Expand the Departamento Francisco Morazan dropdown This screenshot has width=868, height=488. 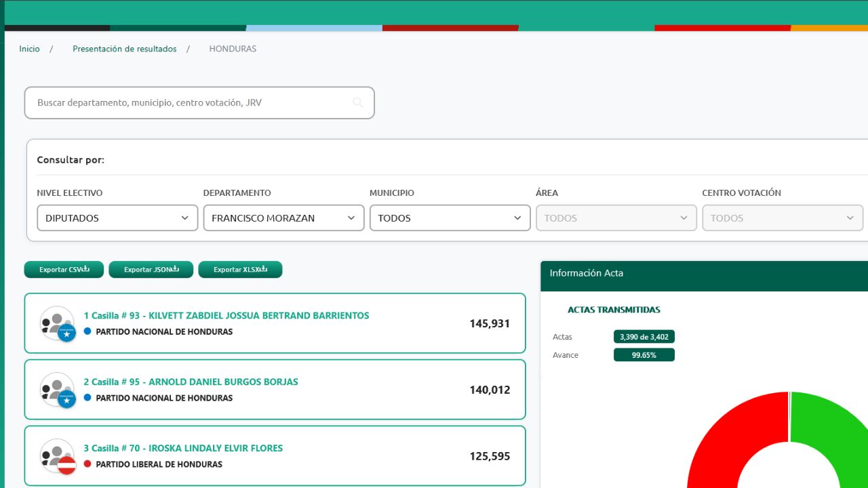coord(283,218)
